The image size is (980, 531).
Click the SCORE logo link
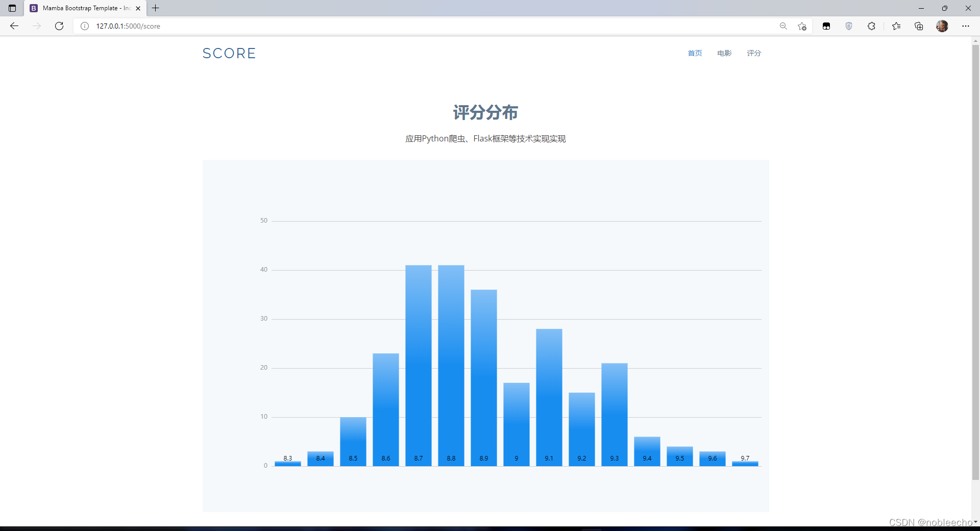pyautogui.click(x=229, y=53)
